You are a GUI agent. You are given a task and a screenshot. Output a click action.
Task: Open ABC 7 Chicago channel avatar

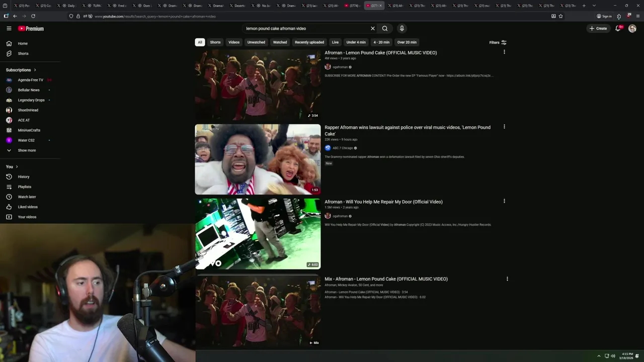[x=328, y=148]
